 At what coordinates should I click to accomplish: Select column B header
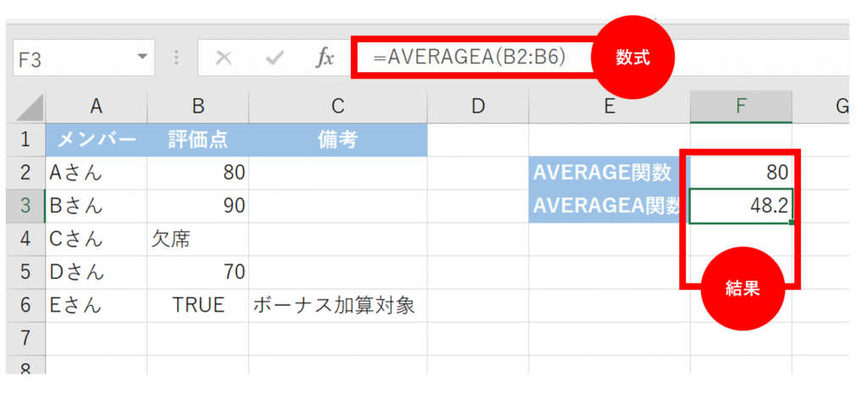(198, 106)
